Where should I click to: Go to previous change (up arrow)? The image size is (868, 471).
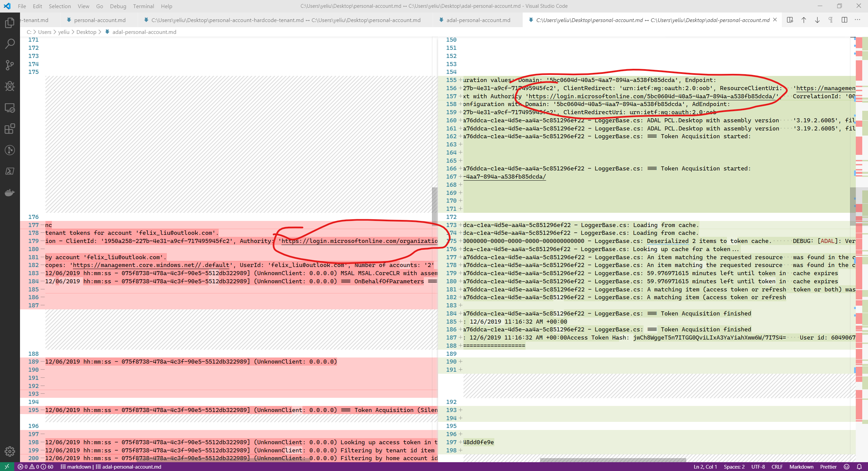click(804, 20)
